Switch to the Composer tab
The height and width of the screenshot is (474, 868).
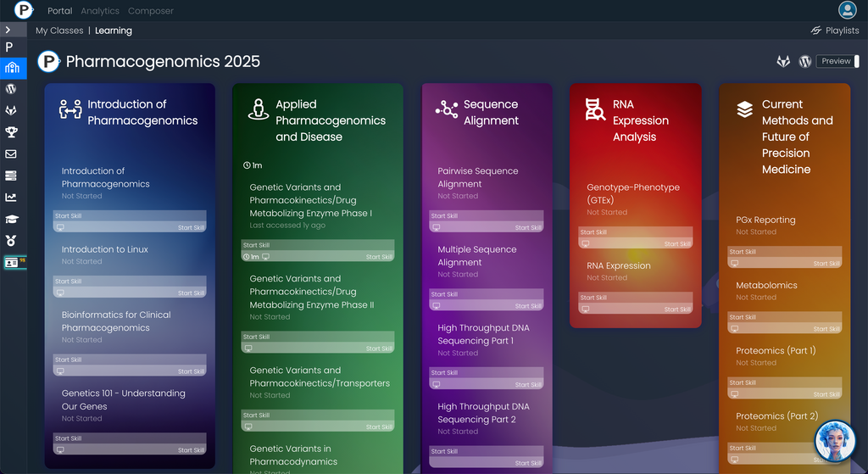(151, 10)
